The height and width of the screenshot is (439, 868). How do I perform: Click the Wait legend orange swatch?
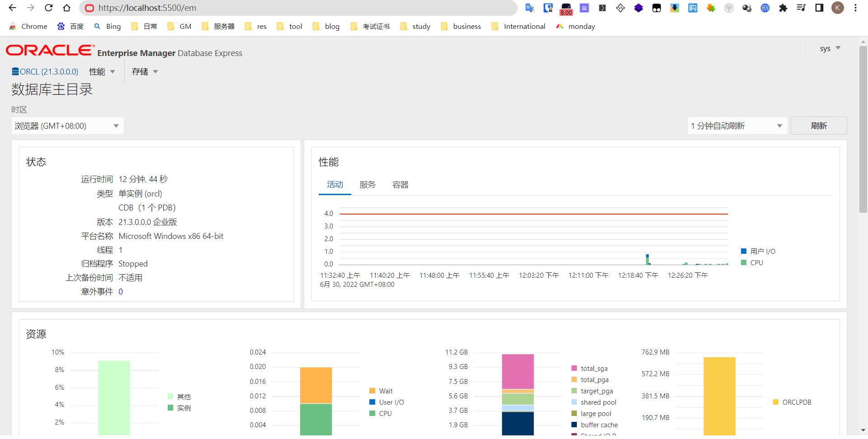(372, 391)
